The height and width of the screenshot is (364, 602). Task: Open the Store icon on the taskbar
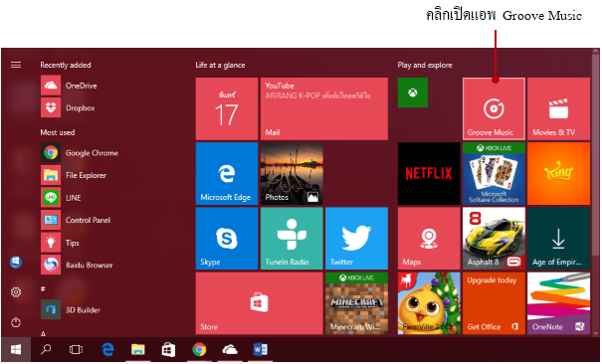[168, 349]
